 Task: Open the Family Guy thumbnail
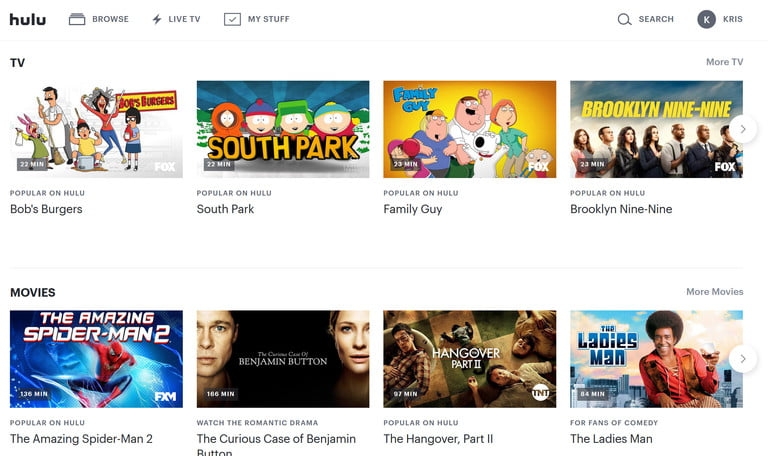coord(469,129)
